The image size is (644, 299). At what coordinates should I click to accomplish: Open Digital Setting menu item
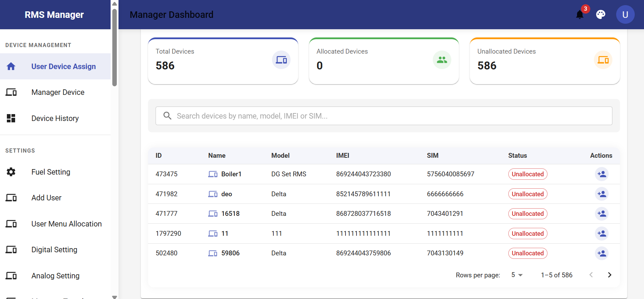click(55, 250)
